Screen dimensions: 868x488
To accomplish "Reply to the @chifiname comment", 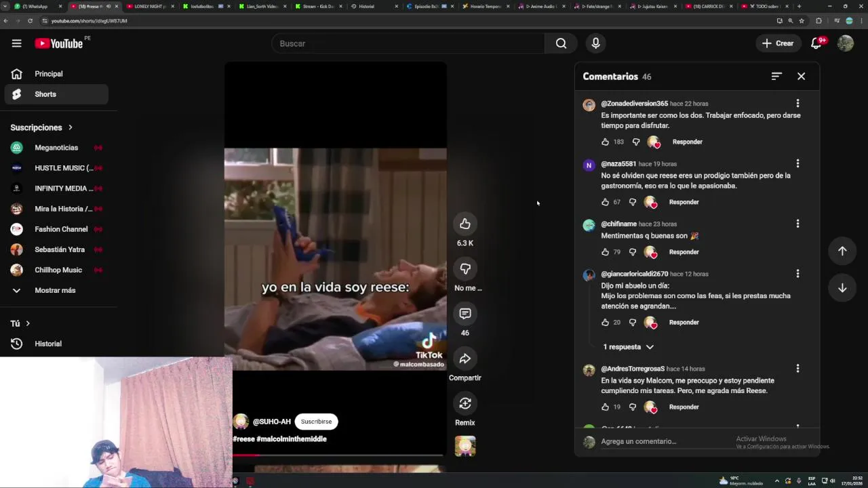I will click(x=684, y=252).
